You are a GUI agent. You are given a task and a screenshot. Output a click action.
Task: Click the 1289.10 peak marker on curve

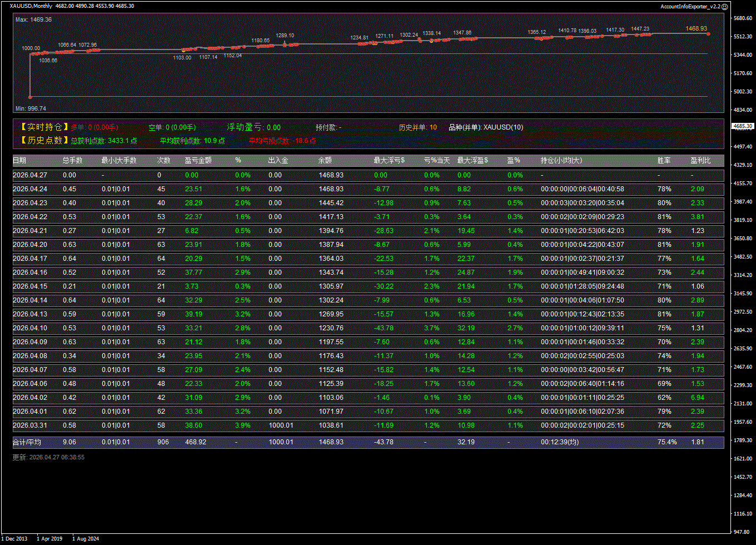click(x=285, y=43)
